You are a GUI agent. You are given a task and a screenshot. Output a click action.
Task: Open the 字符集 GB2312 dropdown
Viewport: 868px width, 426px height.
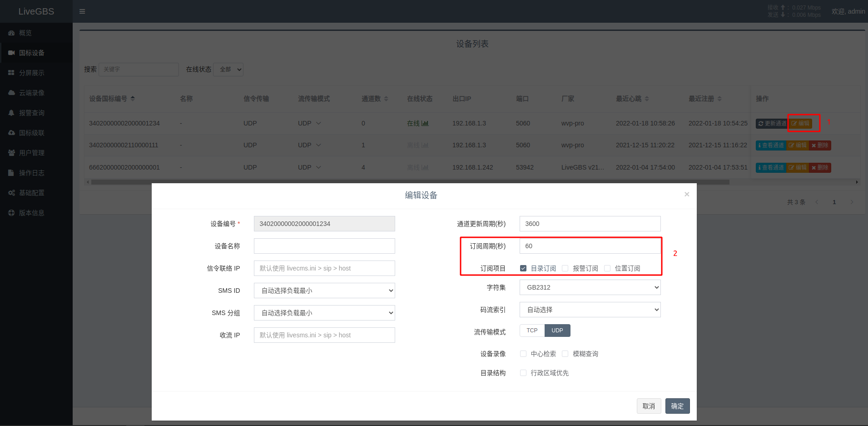tap(590, 287)
